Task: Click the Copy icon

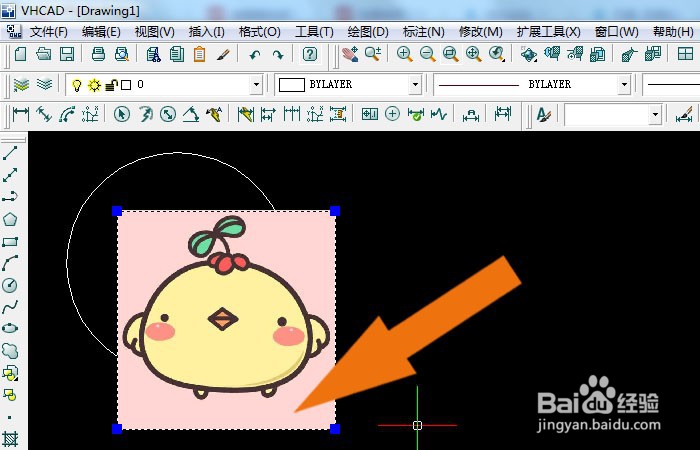Action: tap(177, 54)
